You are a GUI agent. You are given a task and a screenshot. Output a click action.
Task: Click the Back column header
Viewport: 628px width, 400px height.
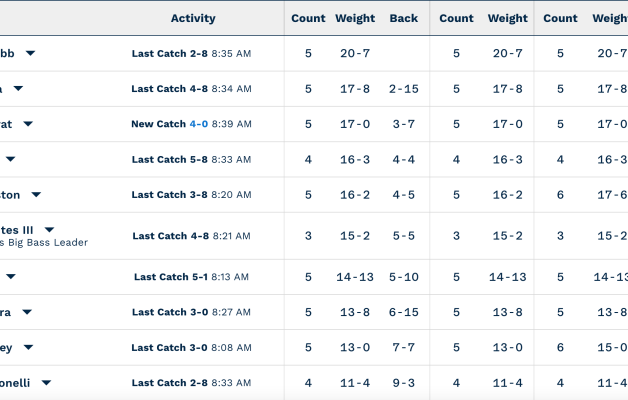point(404,18)
